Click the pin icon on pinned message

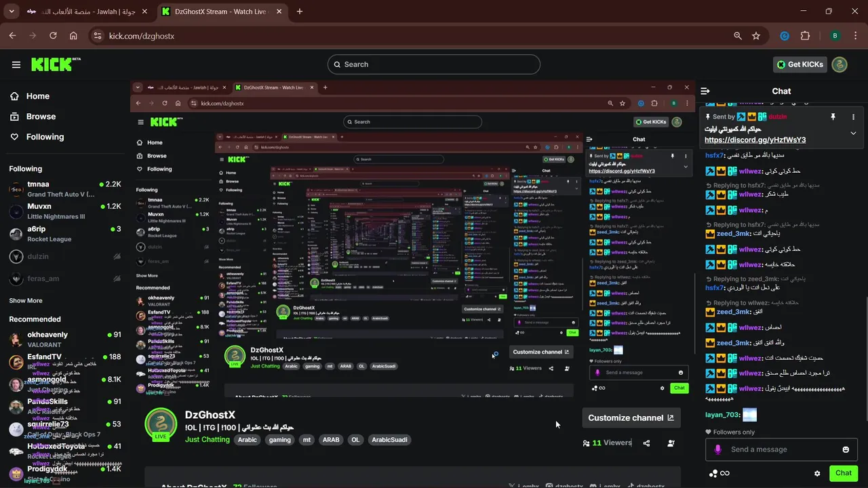point(833,117)
